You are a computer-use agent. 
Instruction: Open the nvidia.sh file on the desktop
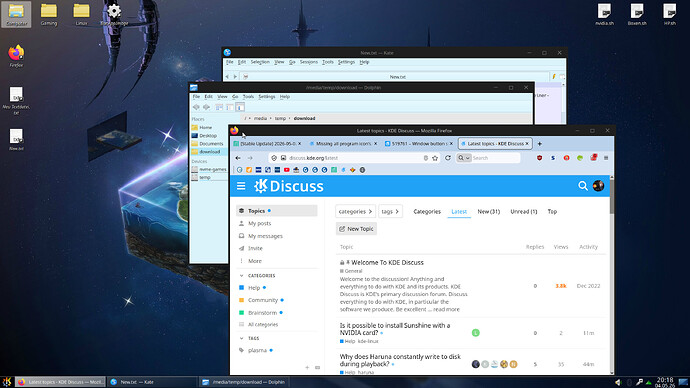coord(604,14)
